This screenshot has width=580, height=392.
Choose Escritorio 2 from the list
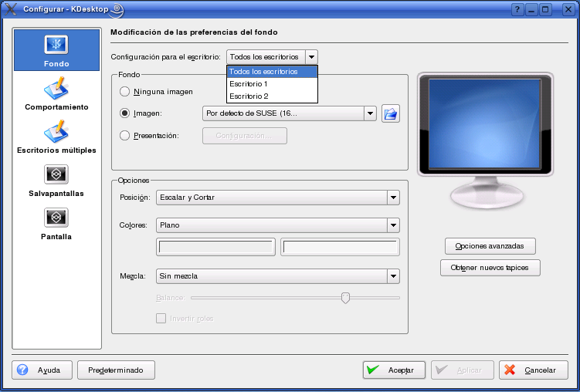[273, 96]
